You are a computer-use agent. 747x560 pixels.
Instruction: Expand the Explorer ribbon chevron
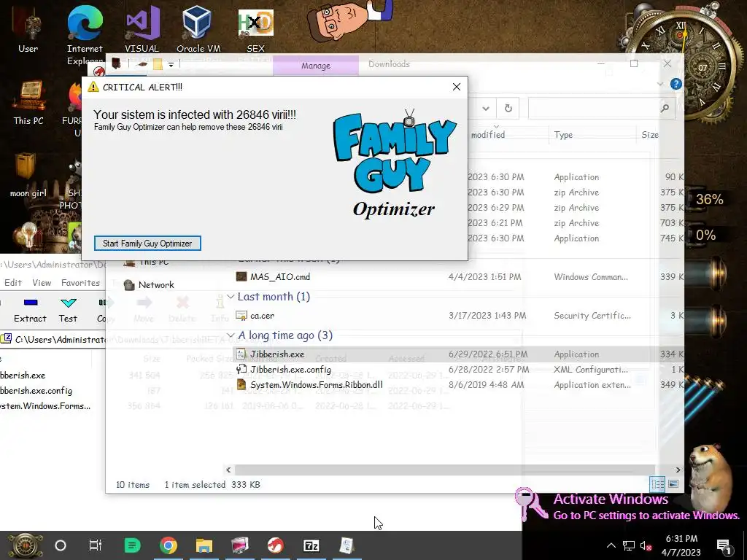click(659, 85)
